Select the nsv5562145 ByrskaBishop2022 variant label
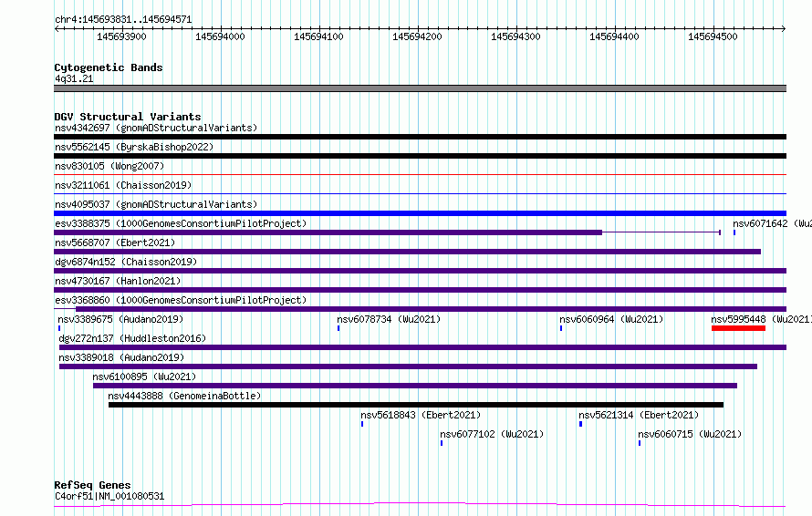The height and width of the screenshot is (516, 812). 134,147
